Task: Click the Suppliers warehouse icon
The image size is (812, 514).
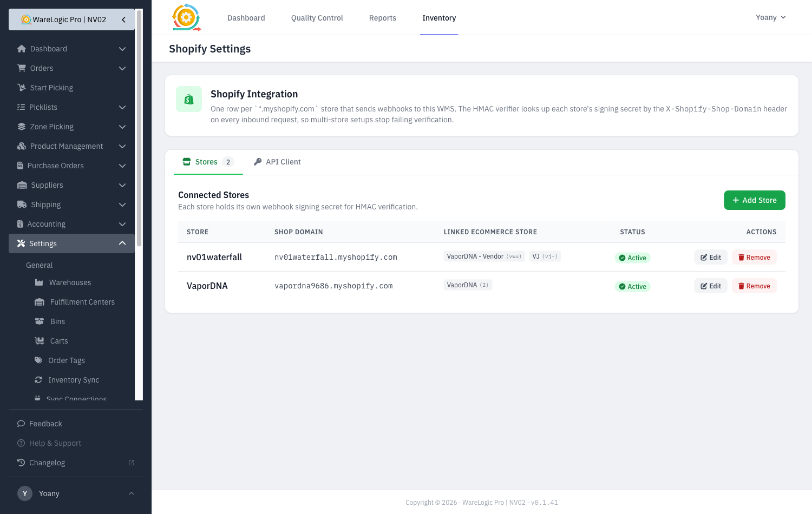Action: pos(22,185)
